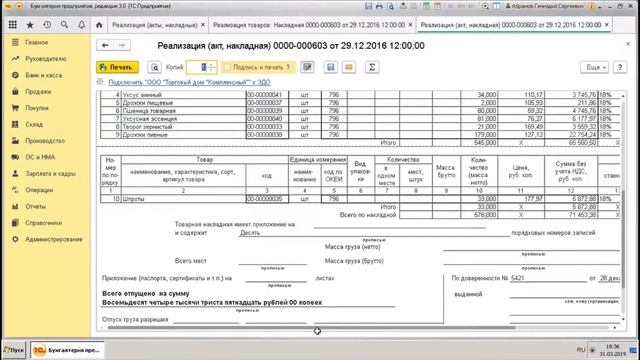
Task: Close the Реализация (акт, накладная) 0000-000603 tab
Action: click(x=607, y=25)
